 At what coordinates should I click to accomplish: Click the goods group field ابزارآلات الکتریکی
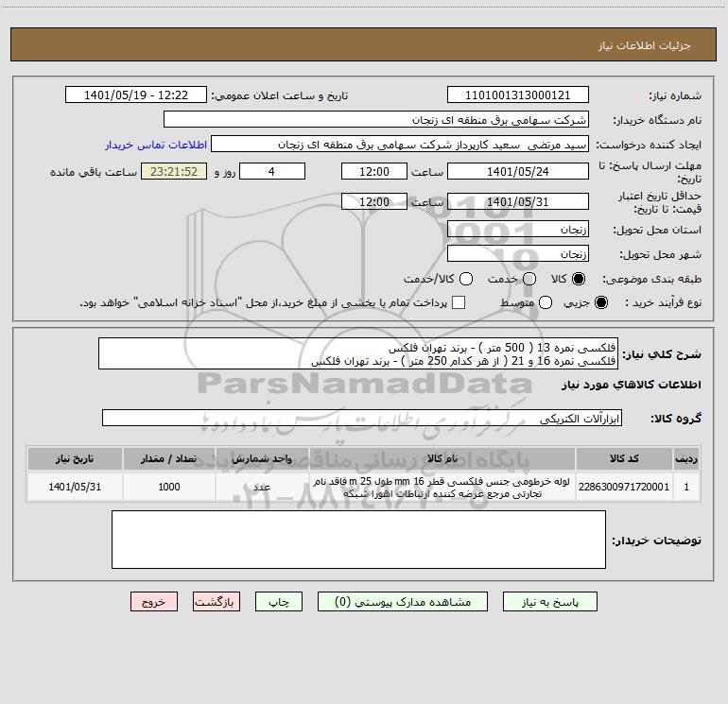pos(362,418)
